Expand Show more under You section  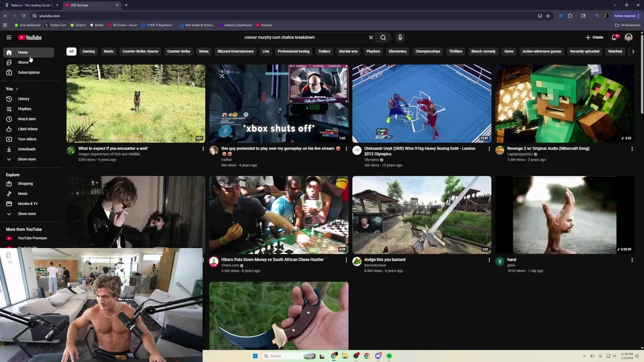tap(27, 159)
